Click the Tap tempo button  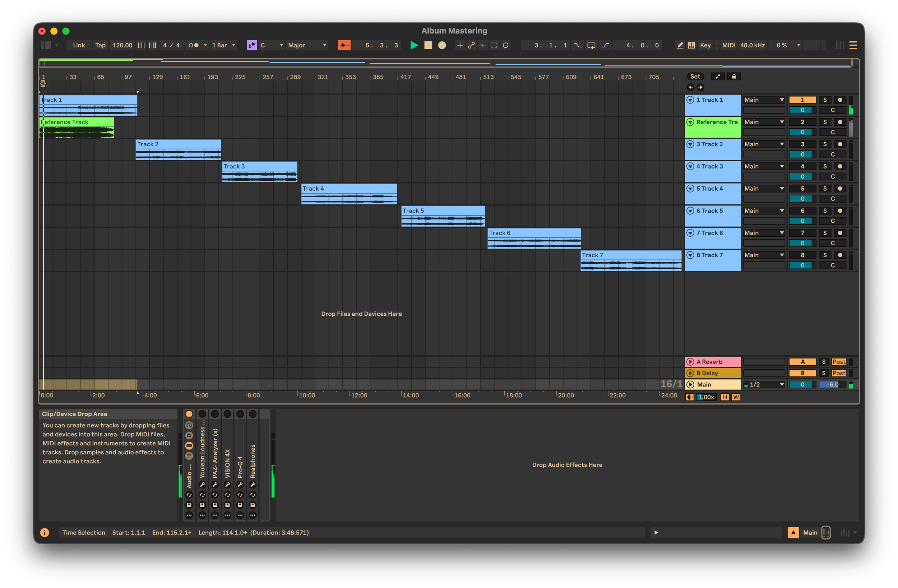pyautogui.click(x=100, y=45)
